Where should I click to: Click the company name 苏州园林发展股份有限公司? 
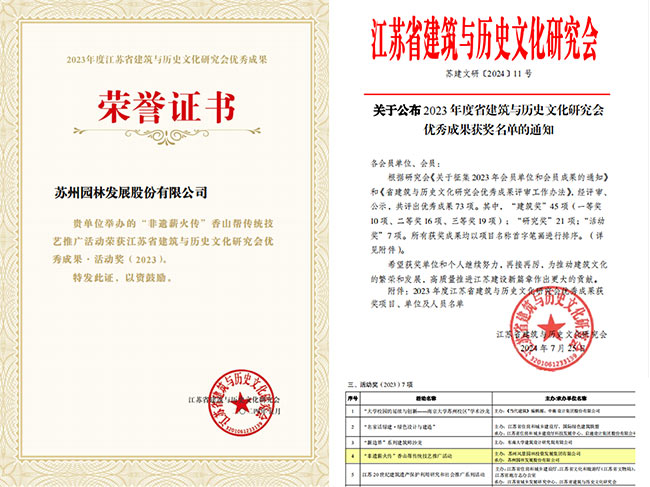[131, 193]
